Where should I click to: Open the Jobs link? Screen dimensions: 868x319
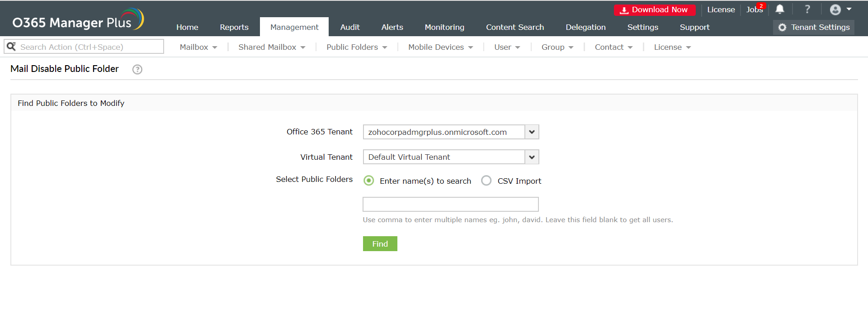click(x=755, y=10)
